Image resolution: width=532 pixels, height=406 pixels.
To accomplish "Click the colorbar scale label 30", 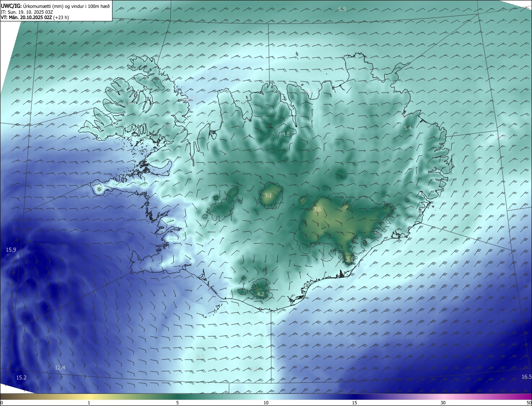I will pos(443,403).
